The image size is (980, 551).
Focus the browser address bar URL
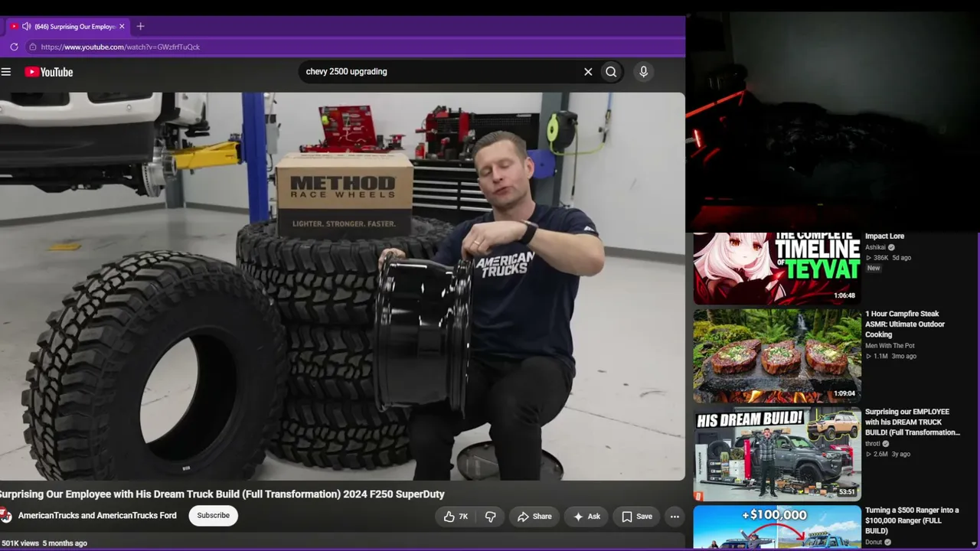click(x=120, y=47)
